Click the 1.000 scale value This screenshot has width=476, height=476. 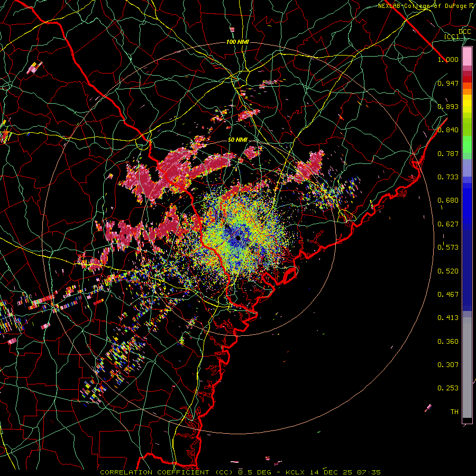(x=448, y=59)
